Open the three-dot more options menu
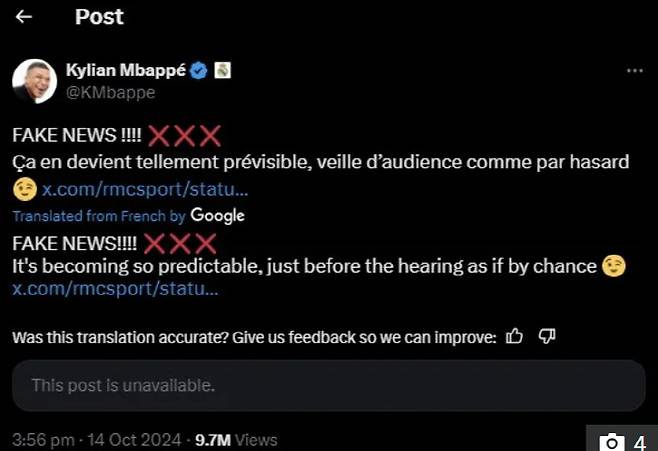Viewport: 658px width, 451px height. pos(634,71)
